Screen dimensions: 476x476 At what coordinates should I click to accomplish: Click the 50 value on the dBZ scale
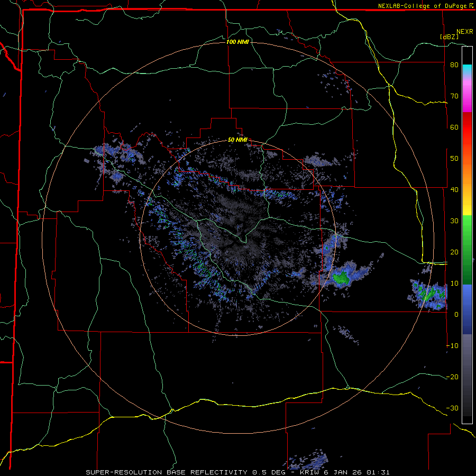coord(454,159)
